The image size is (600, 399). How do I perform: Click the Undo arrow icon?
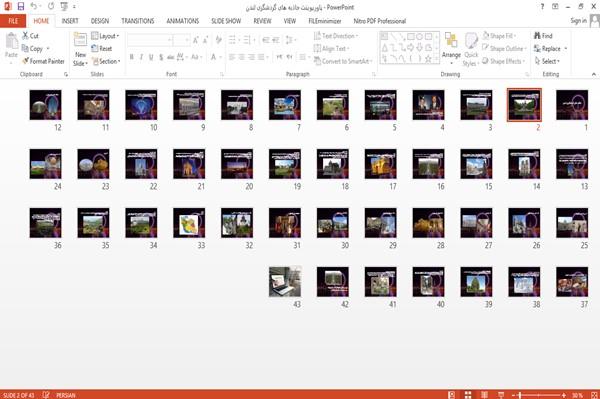[x=34, y=7]
